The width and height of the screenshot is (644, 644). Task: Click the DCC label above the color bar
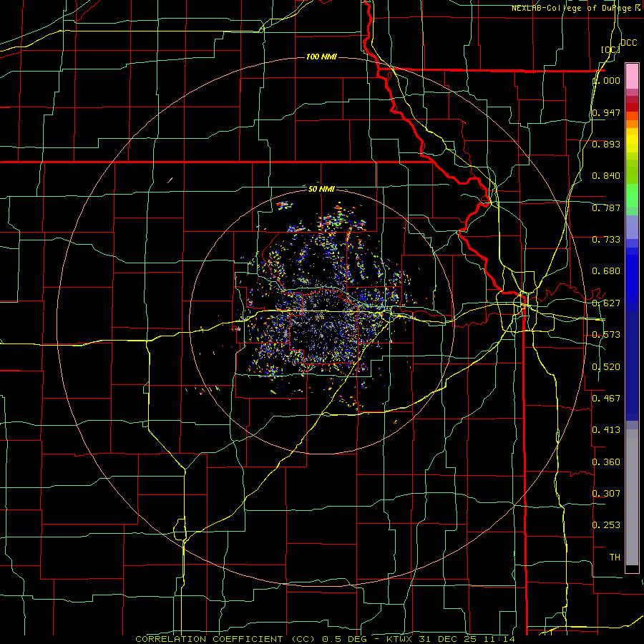(x=628, y=43)
